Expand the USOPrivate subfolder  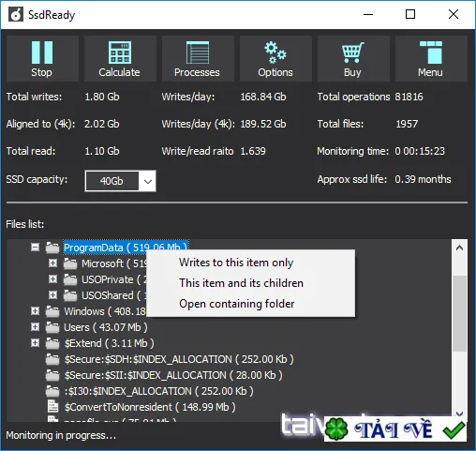53,278
